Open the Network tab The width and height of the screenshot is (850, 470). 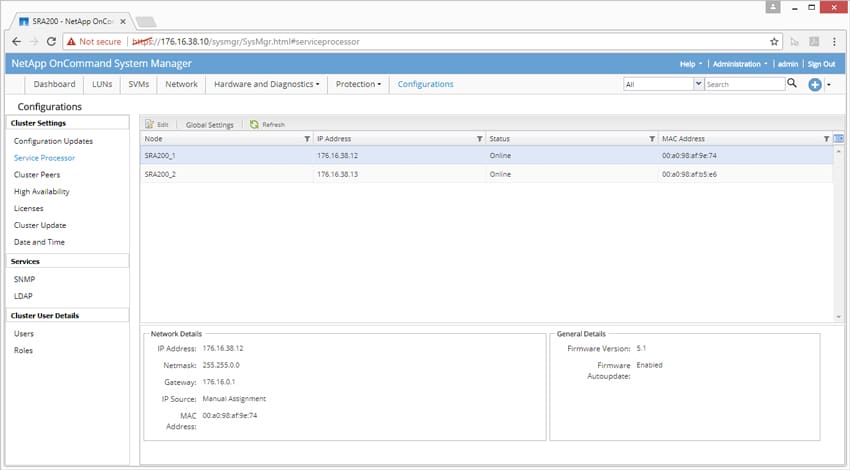(181, 84)
